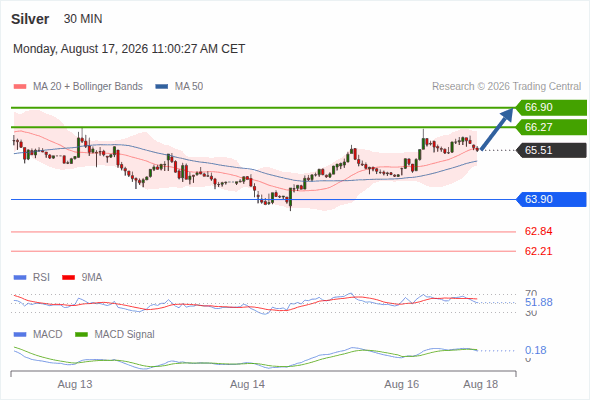Click the 66.90 green resistance price tag
590x400 pixels.
coord(551,108)
